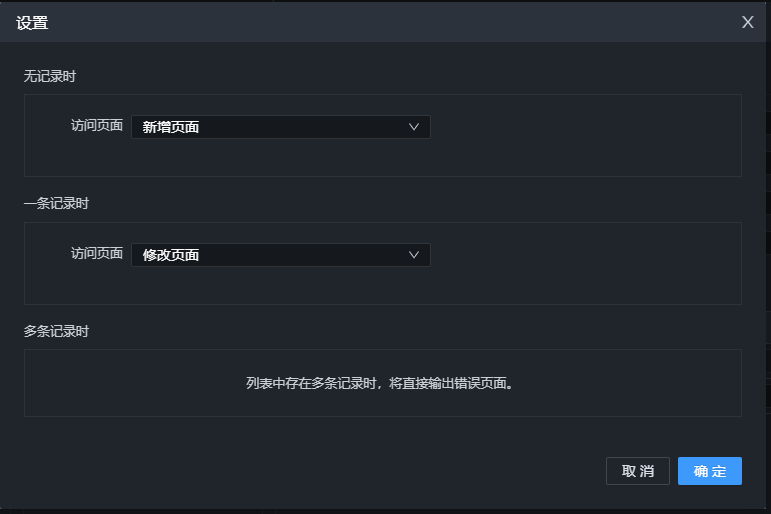The image size is (771, 514).
Task: Open the 修改页面 dropdown under 一条记录时
Action: (280, 255)
